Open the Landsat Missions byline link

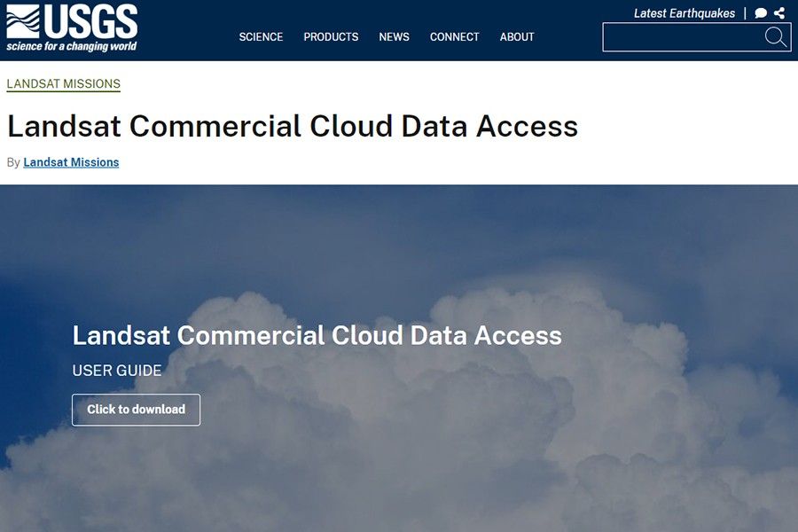[71, 162]
